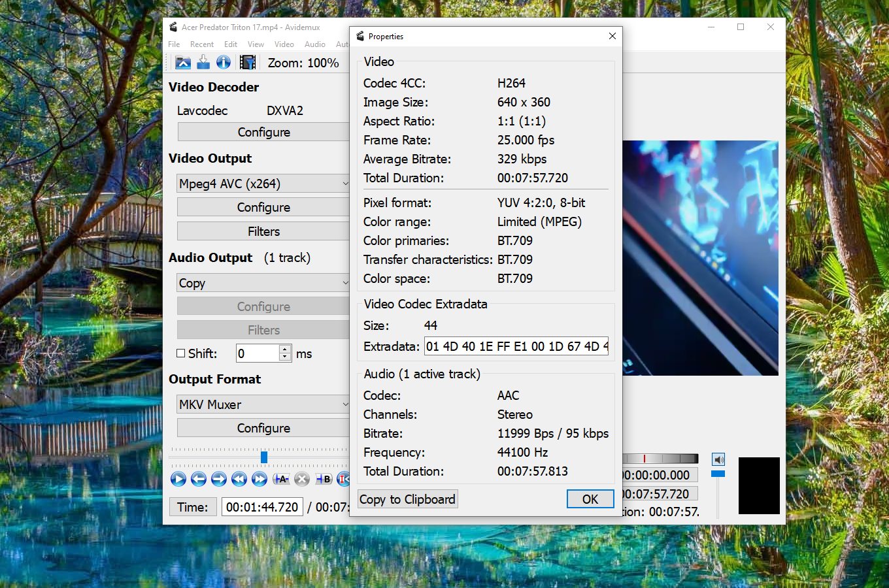
Task: Go back one frame with left arrow
Action: [199, 479]
